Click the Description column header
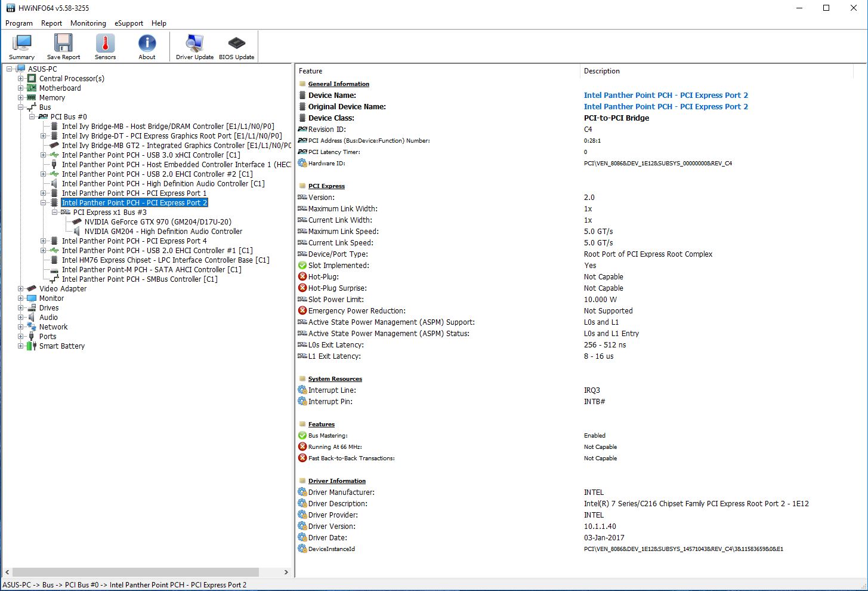The width and height of the screenshot is (868, 591). (x=717, y=71)
